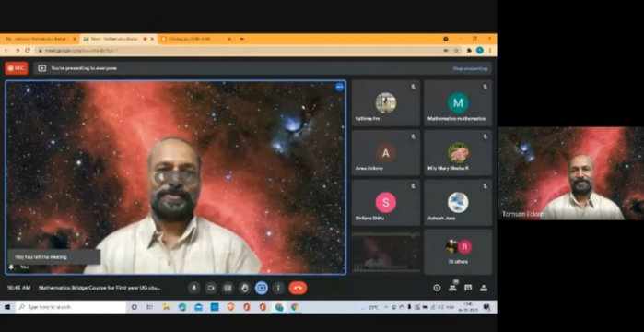Image resolution: width=644 pixels, height=332 pixels.
Task: Toggle captions in the call controls
Action: point(228,288)
